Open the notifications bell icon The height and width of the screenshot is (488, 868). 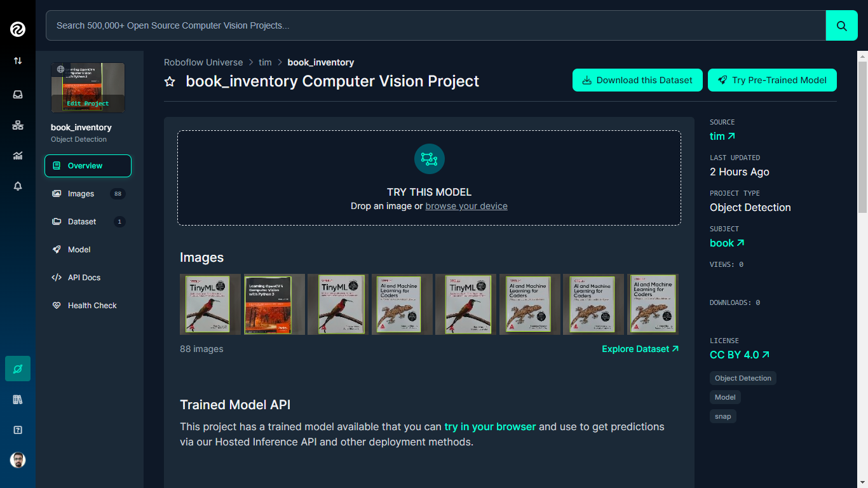(18, 186)
